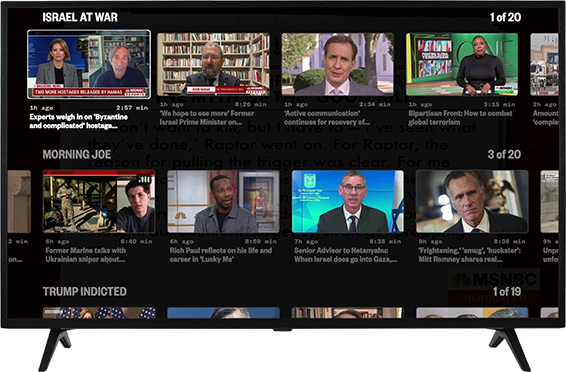Click the '1 of 19' counter
566x372 pixels.
507,292
